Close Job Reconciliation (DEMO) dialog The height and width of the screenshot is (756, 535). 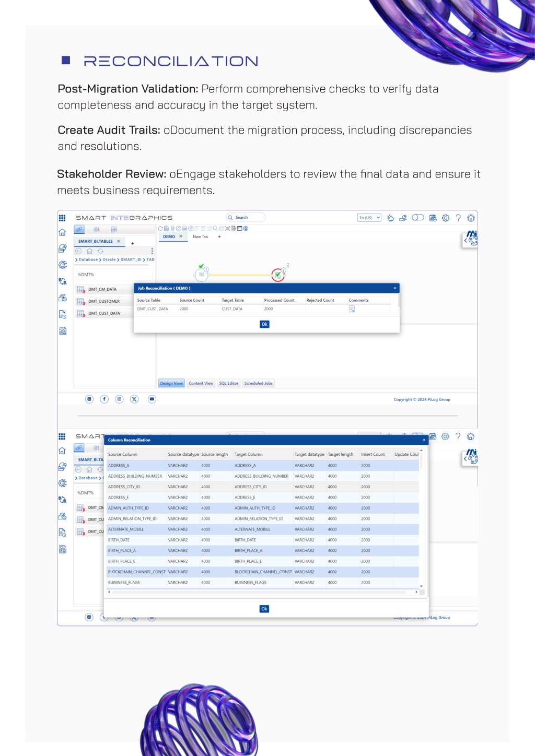395,288
